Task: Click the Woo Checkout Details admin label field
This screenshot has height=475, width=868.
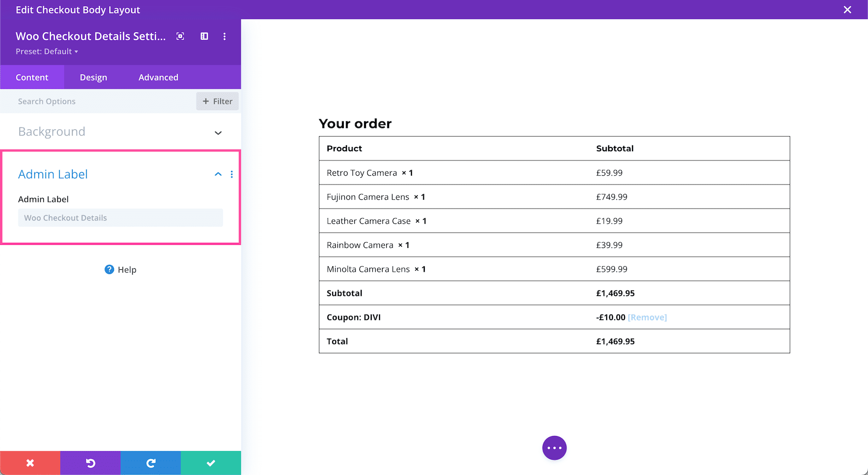Action: 120,218
